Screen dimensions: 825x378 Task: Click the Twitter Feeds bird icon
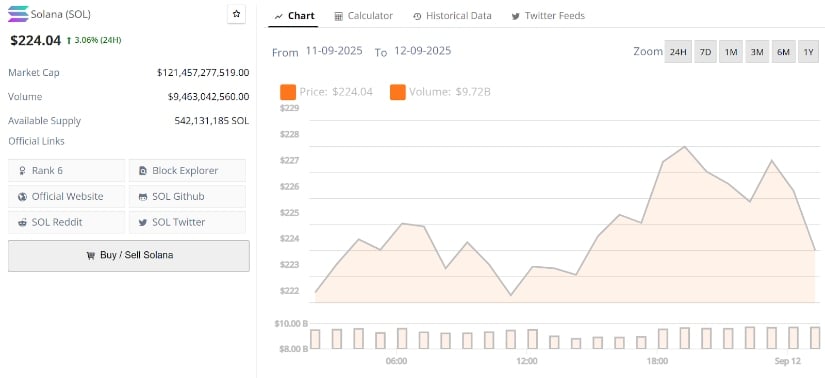tap(516, 16)
